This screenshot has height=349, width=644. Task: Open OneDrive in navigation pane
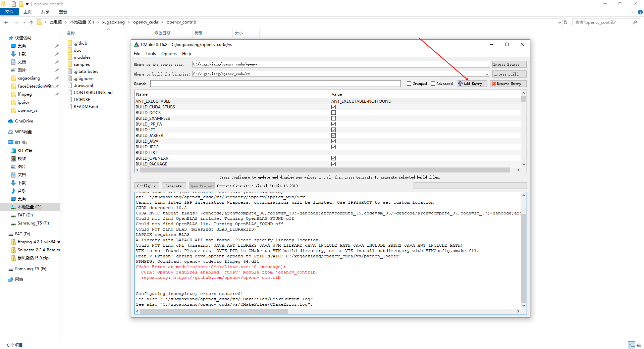pos(24,121)
